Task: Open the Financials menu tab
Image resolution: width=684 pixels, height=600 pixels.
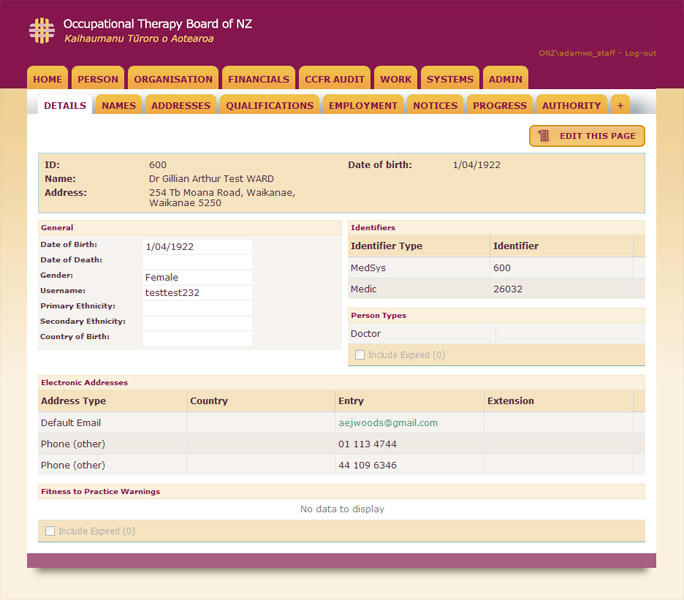Action: pos(258,79)
